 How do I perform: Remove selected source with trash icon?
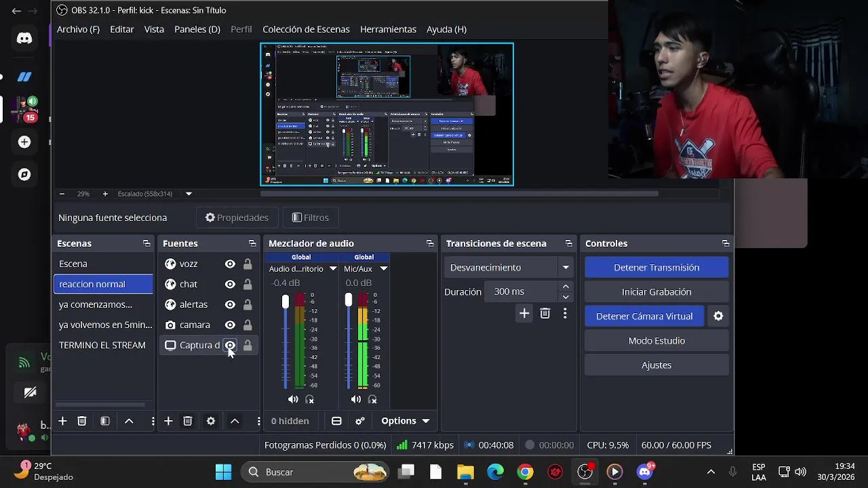188,421
